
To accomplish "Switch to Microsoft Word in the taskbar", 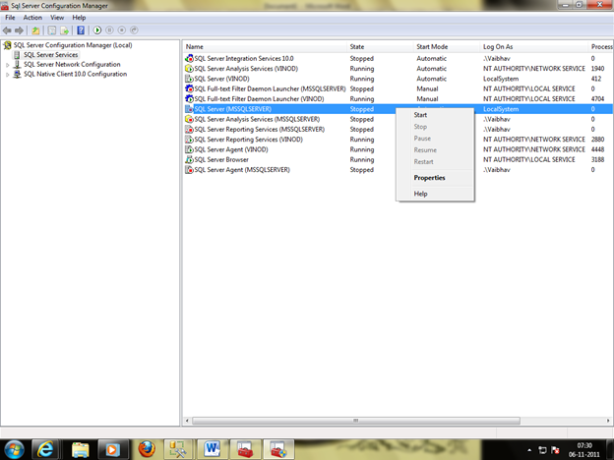I will (211, 449).
